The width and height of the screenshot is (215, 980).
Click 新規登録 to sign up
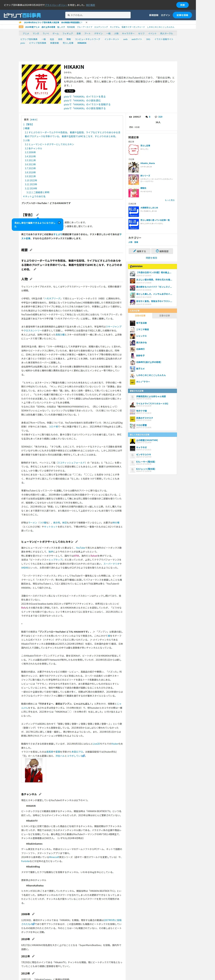pyautogui.click(x=154, y=15)
